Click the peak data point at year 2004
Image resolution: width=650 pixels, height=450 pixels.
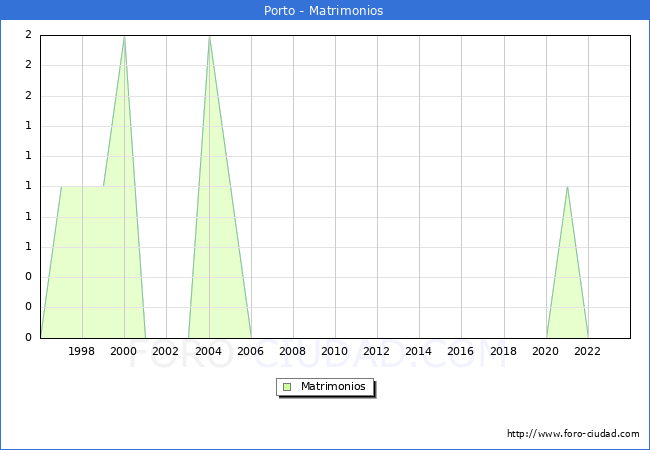click(209, 37)
